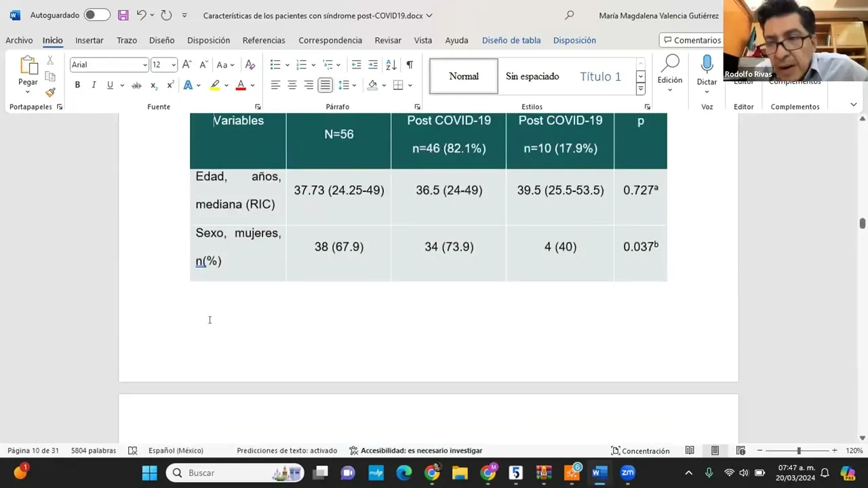This screenshot has width=868, height=488.
Task: Expand the line spacing options
Action: [x=347, y=85]
